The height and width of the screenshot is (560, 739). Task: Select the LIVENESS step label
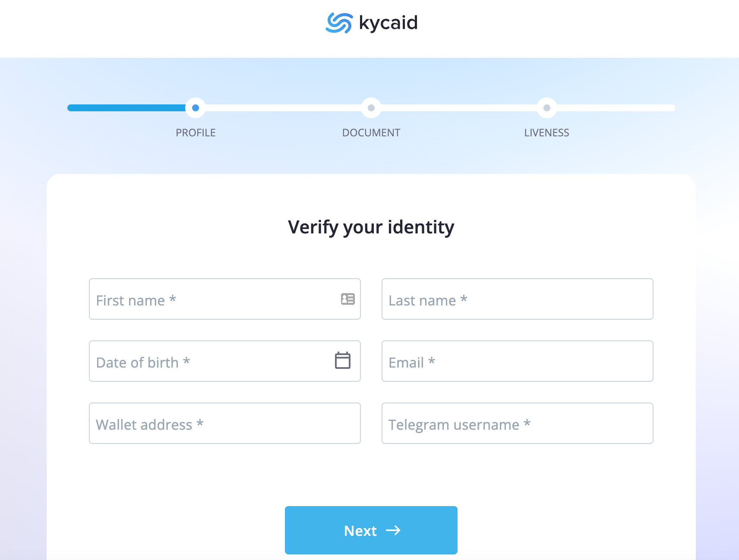(x=546, y=133)
